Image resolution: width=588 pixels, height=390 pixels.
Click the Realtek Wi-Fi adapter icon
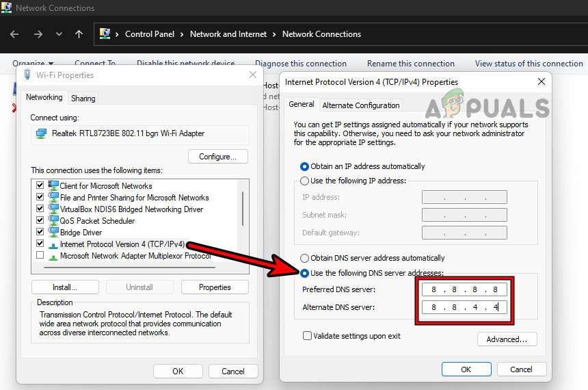coord(41,133)
